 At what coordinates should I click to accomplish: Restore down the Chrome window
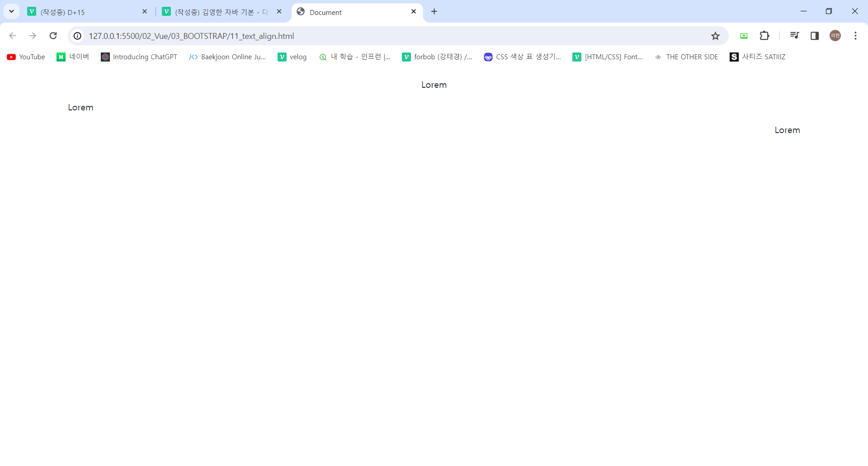(x=829, y=11)
